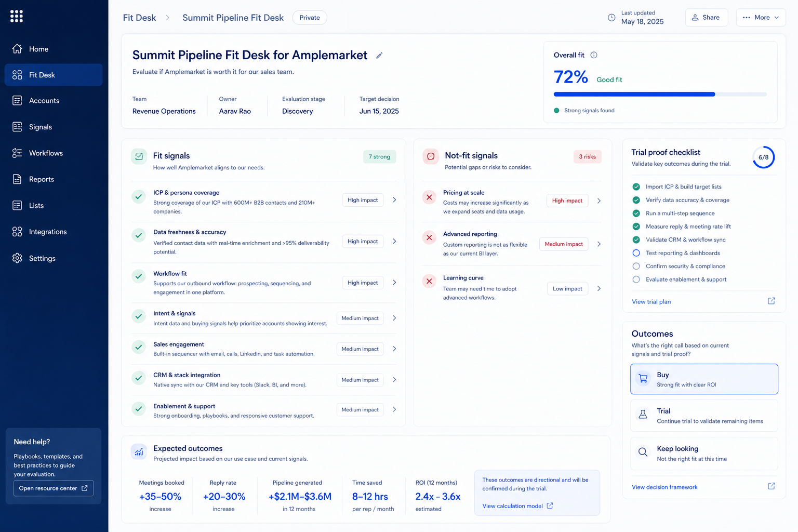
Task: Select the Trial outcome card
Action: coord(704,416)
